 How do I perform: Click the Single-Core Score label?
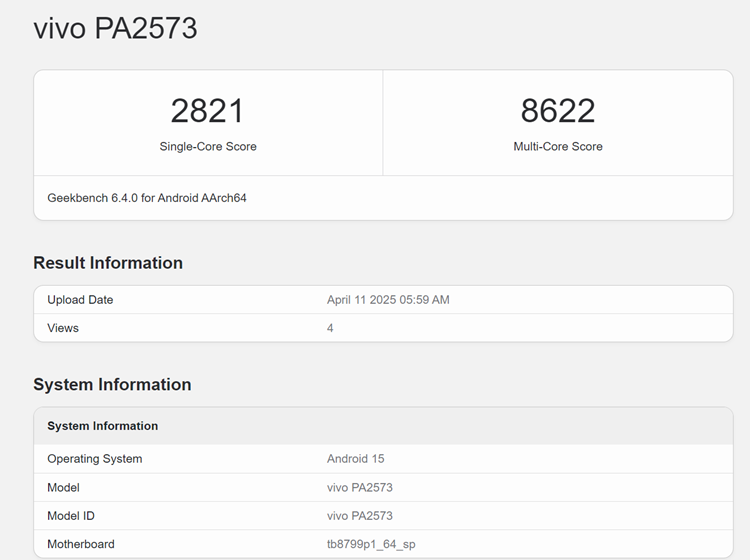tap(208, 146)
